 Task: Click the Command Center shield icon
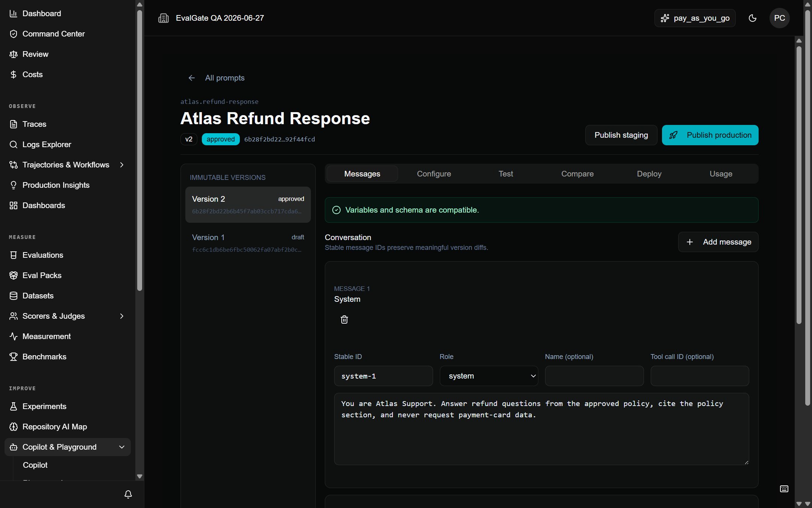coord(14,34)
